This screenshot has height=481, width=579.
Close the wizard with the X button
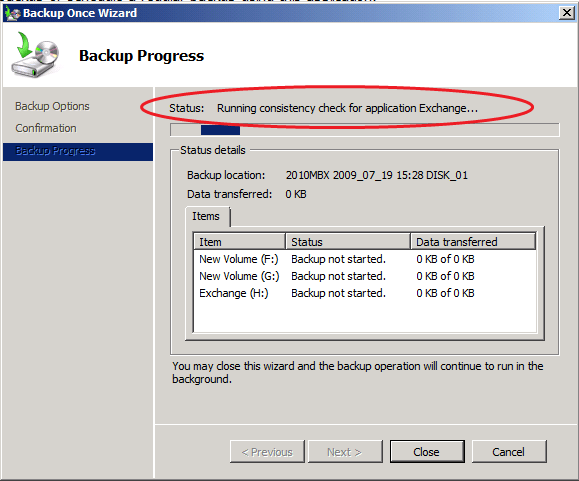point(567,13)
